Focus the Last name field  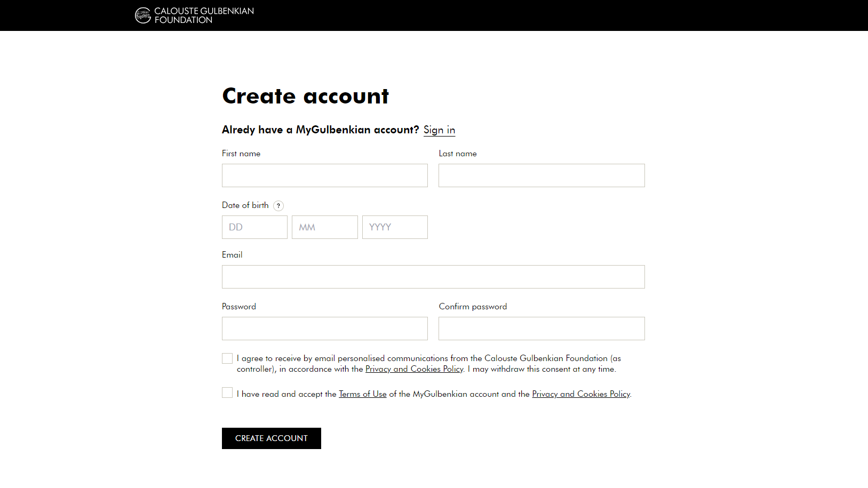(x=541, y=175)
